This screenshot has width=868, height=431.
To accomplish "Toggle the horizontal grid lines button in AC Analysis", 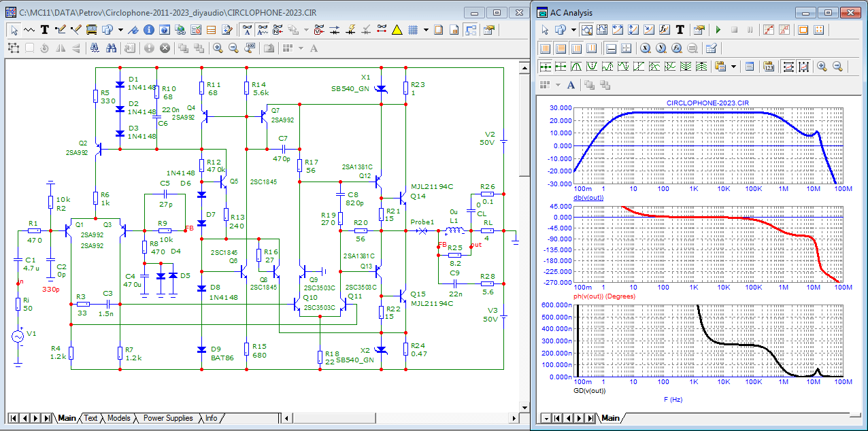I will 561,48.
